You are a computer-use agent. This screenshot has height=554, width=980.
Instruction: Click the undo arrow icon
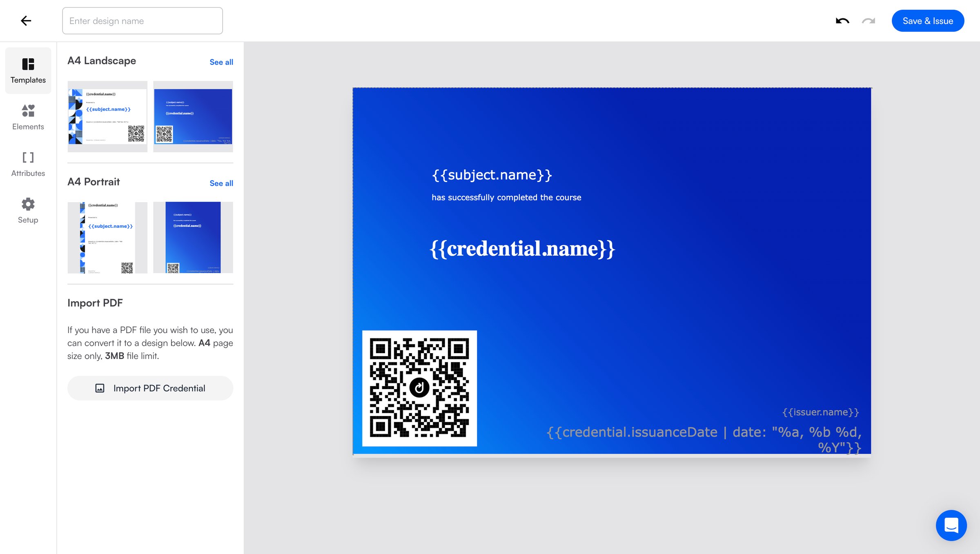(x=842, y=21)
